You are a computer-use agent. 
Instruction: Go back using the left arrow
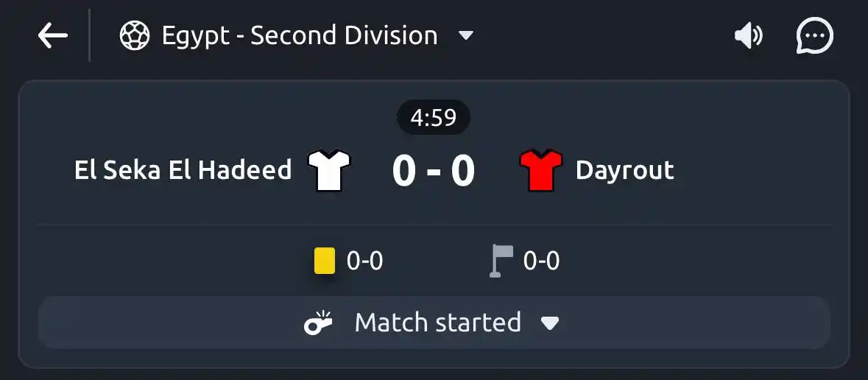click(x=52, y=36)
